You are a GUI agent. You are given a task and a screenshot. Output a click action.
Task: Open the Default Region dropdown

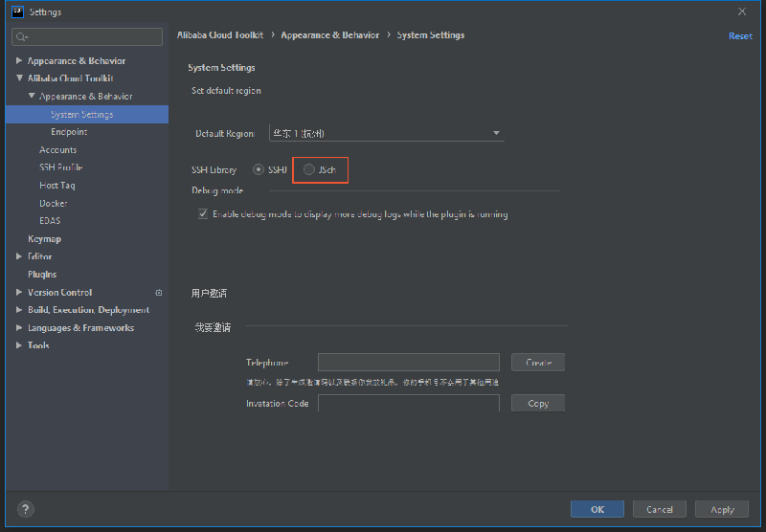click(x=387, y=133)
